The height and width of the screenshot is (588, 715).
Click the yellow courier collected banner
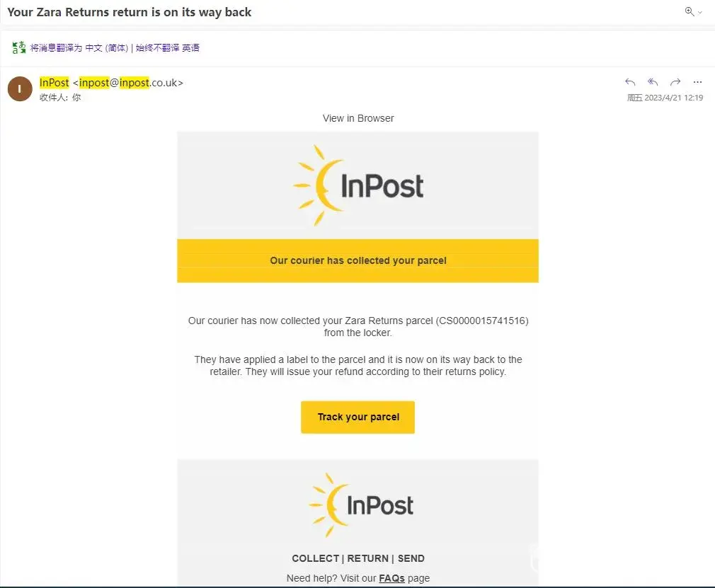click(x=358, y=260)
